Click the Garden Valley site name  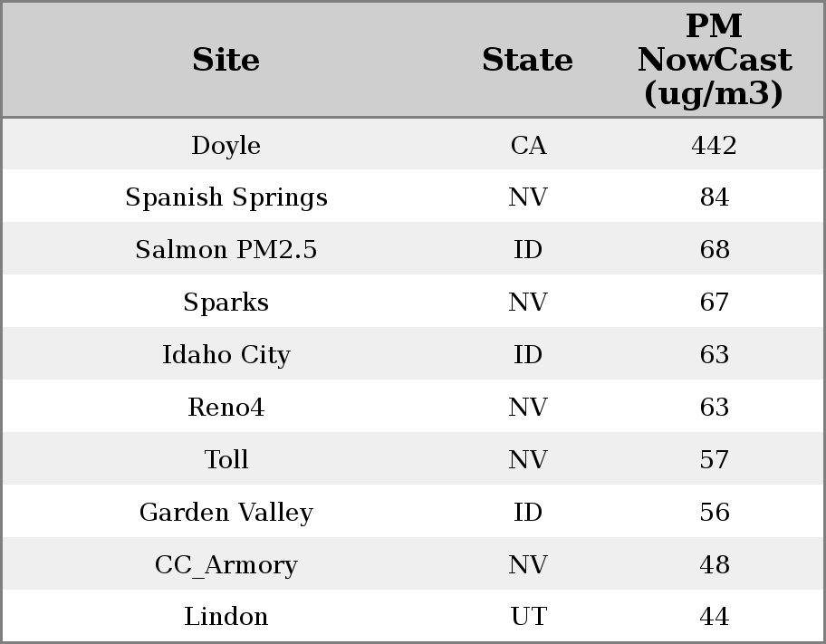coord(226,513)
